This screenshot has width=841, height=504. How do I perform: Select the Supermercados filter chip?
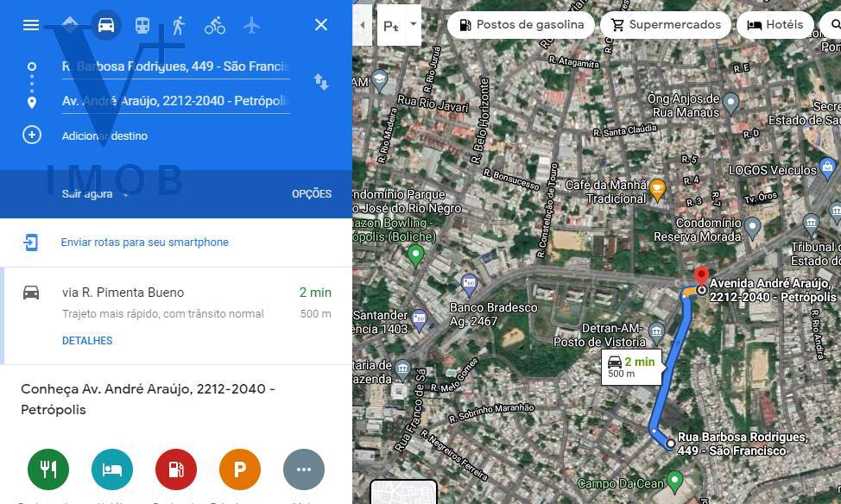point(666,25)
